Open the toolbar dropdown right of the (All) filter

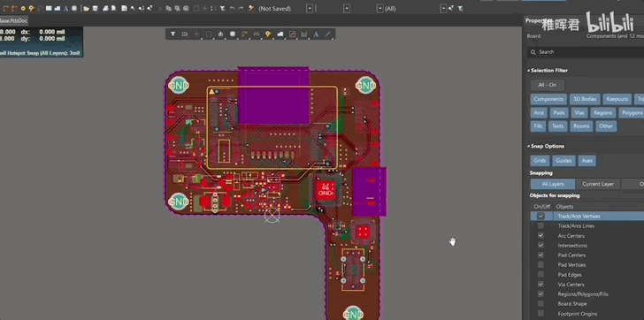[443, 9]
